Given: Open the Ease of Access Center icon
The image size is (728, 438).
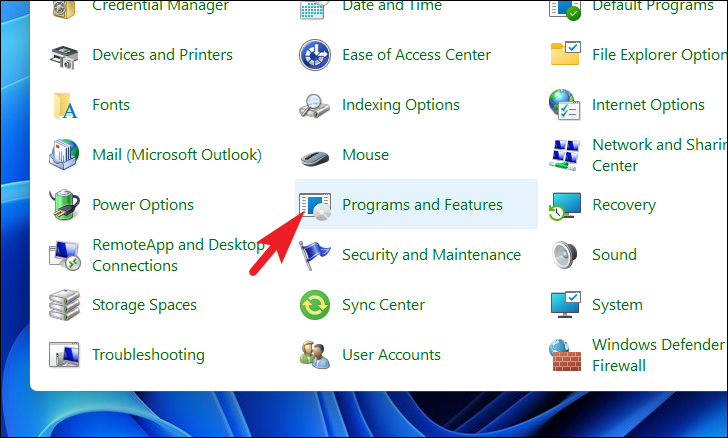Looking at the screenshot, I should tap(315, 55).
